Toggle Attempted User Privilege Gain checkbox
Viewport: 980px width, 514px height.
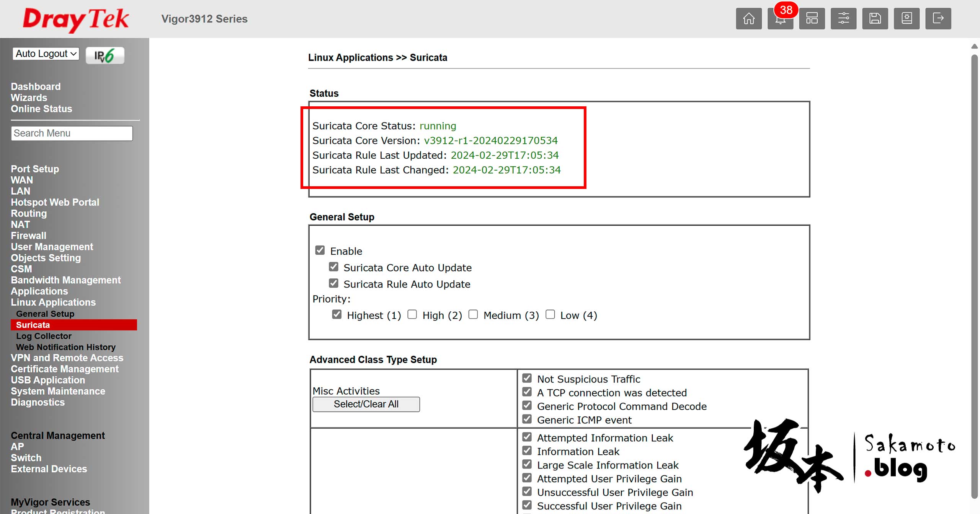pyautogui.click(x=527, y=478)
